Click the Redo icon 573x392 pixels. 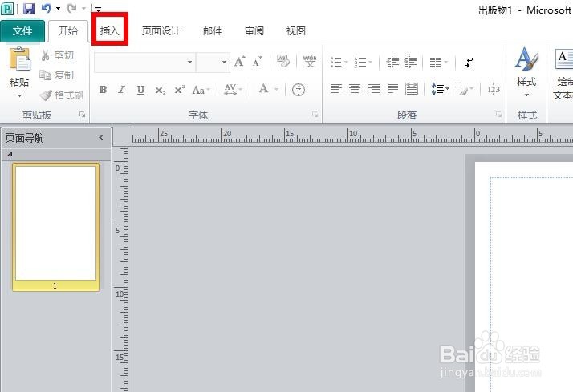(71, 8)
